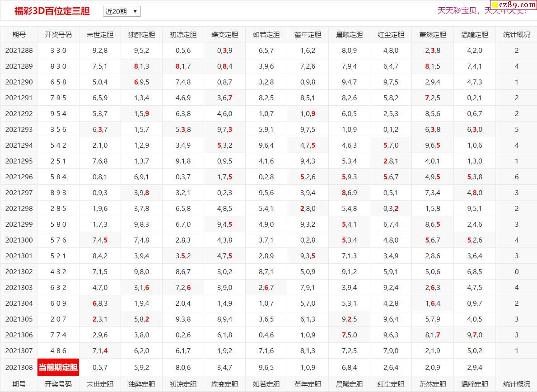Select 期号 in the top header row
Image resolution: width=537 pixels, height=392 pixels.
(x=19, y=34)
